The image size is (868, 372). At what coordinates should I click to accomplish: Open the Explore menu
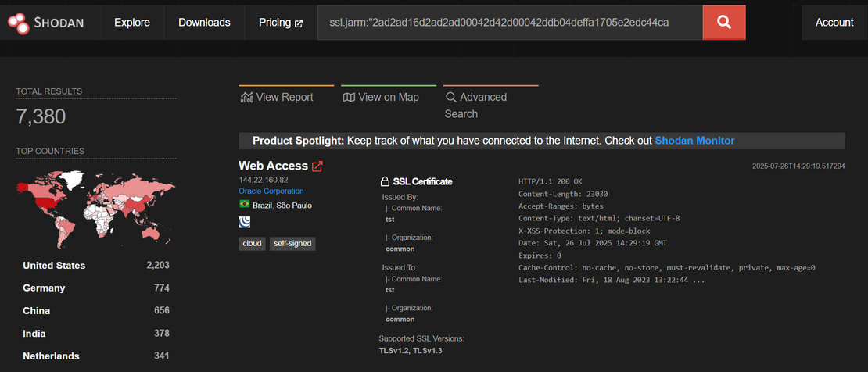pos(132,23)
